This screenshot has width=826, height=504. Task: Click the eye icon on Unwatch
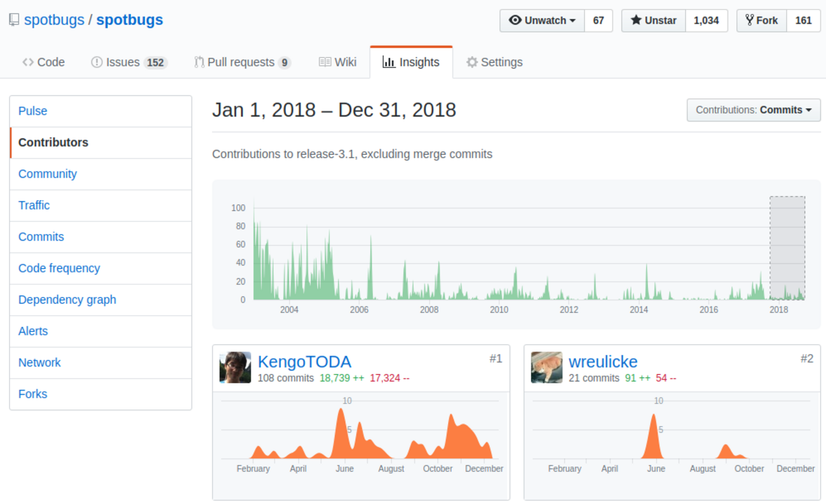pos(515,20)
